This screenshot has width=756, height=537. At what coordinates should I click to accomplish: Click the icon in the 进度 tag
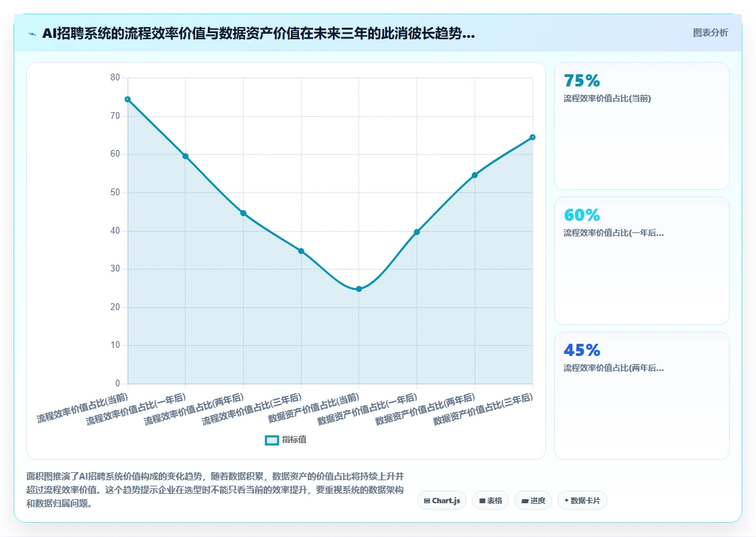point(524,501)
